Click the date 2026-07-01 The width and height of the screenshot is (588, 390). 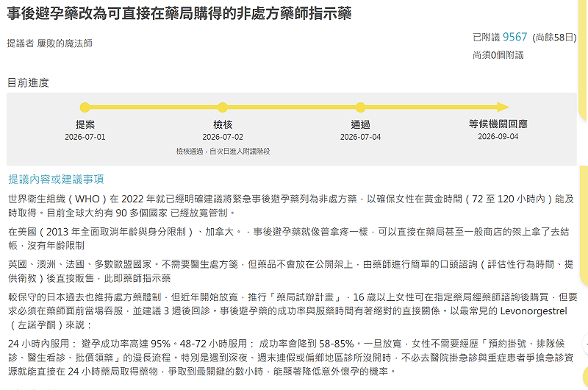coord(85,137)
